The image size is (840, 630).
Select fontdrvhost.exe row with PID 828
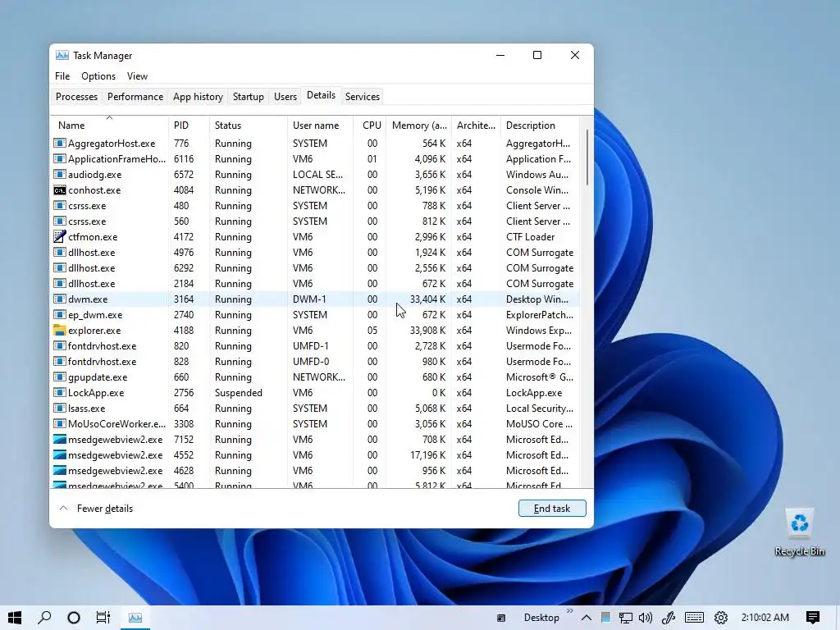(x=316, y=362)
